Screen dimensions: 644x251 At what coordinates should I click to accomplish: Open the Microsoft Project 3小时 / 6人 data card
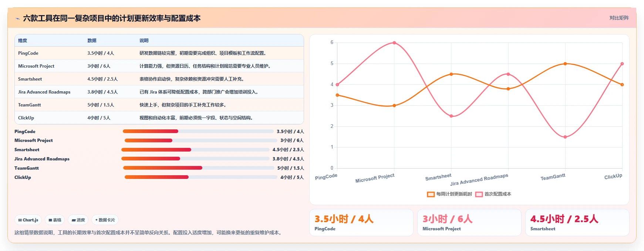(469, 223)
